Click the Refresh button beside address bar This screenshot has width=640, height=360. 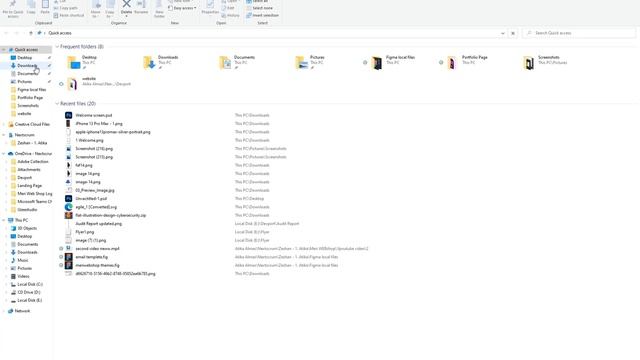(x=513, y=33)
